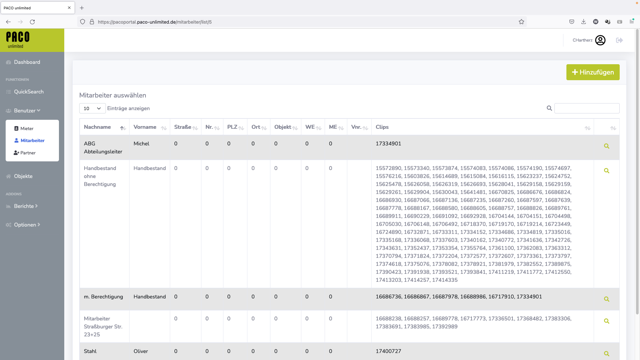Expand the Benutzer sidebar menu
640x360 pixels.
(x=27, y=111)
